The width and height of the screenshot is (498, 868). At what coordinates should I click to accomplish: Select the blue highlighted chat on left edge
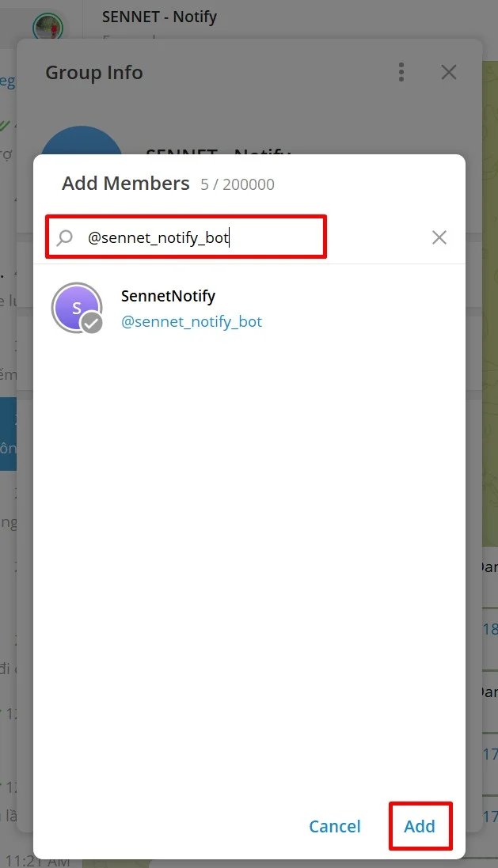8,434
